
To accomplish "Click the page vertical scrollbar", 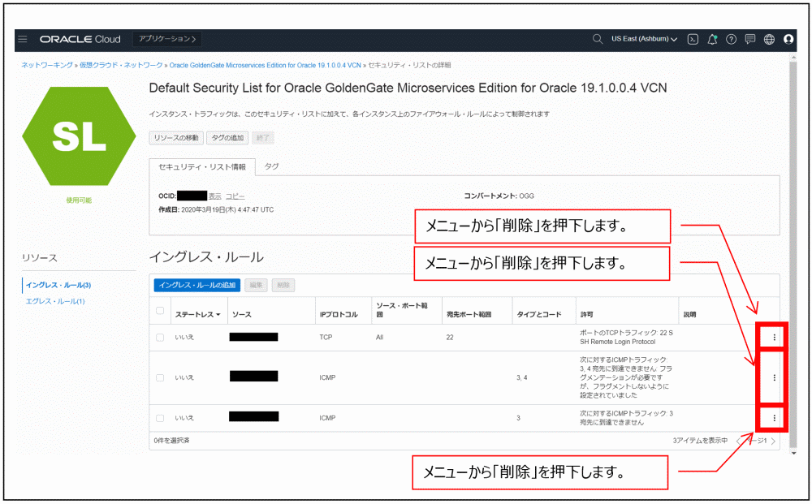I will click(x=793, y=253).
